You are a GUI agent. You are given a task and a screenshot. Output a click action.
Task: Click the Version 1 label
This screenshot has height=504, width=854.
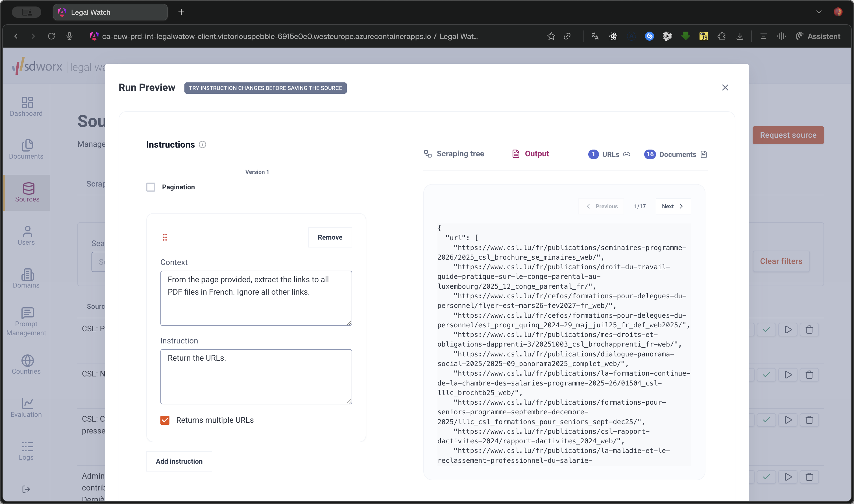[x=257, y=172]
